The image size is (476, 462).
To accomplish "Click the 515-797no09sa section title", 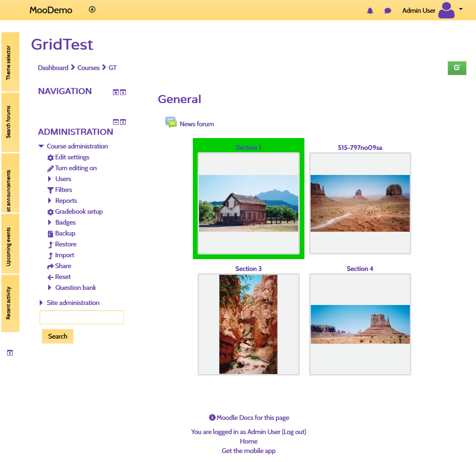I will click(x=360, y=148).
